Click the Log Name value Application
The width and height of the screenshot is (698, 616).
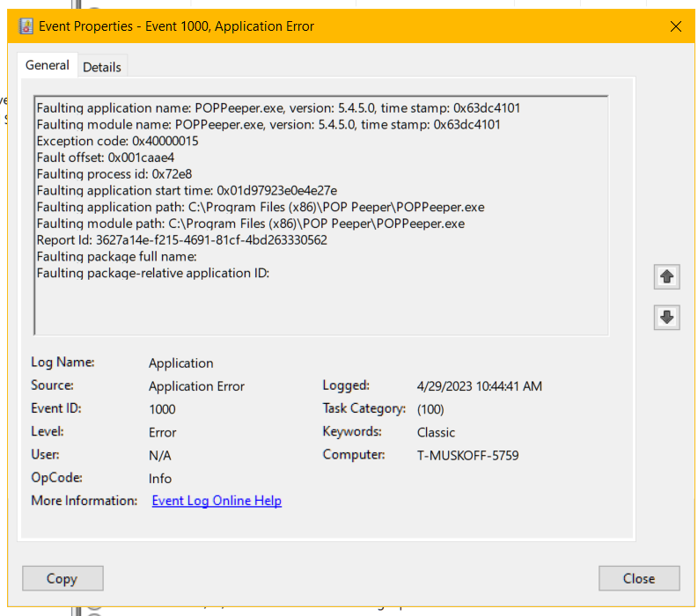coord(180,363)
